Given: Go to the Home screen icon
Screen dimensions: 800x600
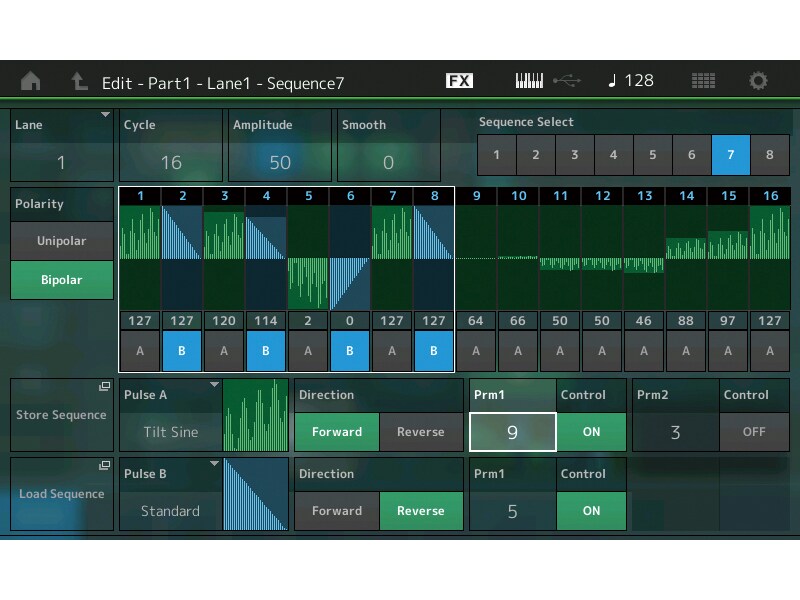Looking at the screenshot, I should coord(31,81).
